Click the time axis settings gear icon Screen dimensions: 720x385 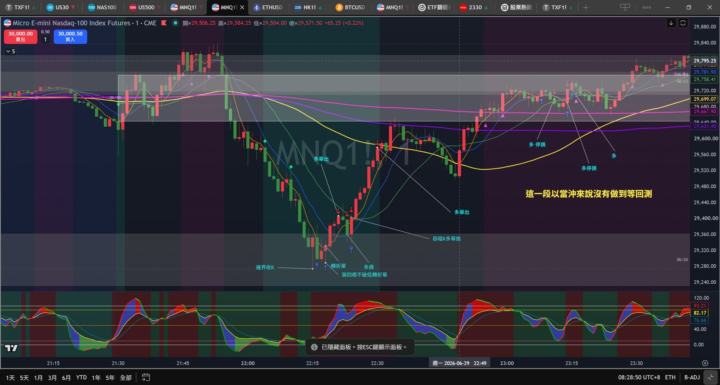pos(705,363)
